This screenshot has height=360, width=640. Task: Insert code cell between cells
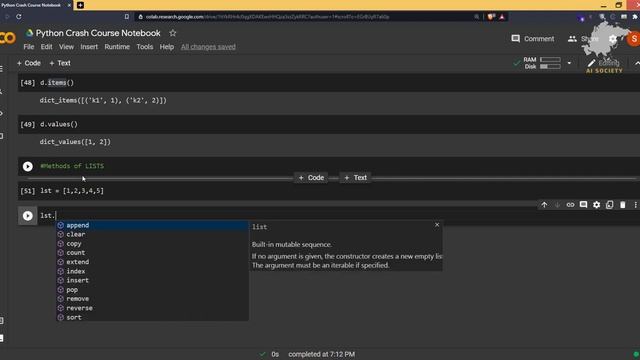(311, 178)
